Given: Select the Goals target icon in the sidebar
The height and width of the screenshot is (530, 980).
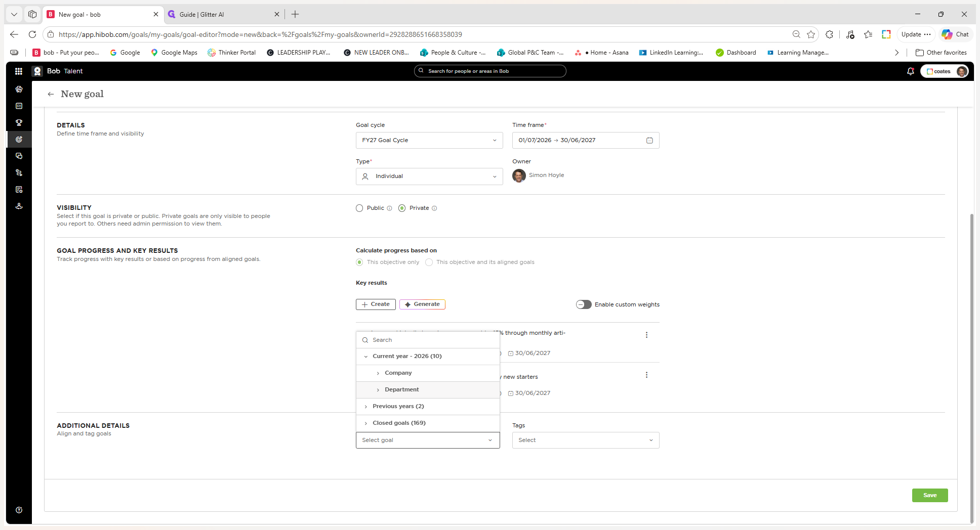Looking at the screenshot, I should pos(19,139).
